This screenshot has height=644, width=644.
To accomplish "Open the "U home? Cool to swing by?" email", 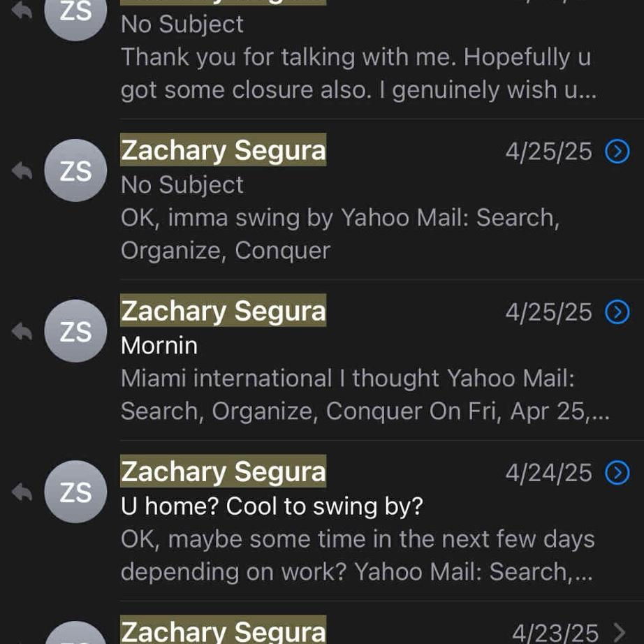I will point(272,506).
